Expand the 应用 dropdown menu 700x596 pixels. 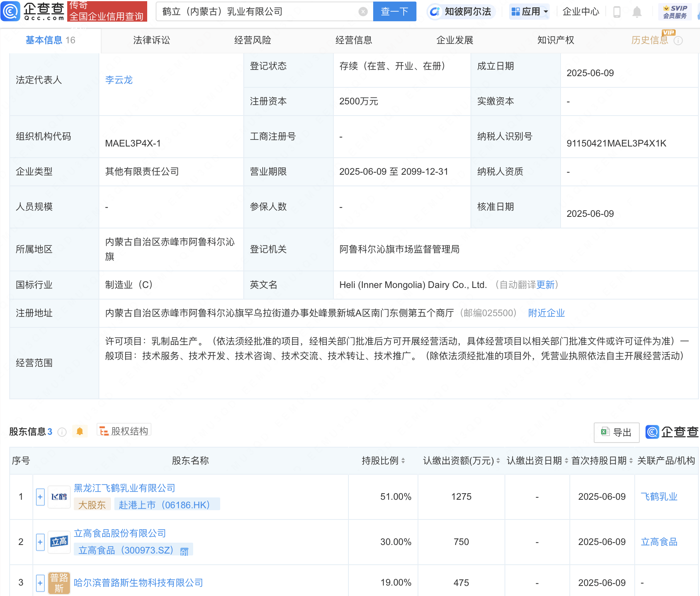(530, 12)
